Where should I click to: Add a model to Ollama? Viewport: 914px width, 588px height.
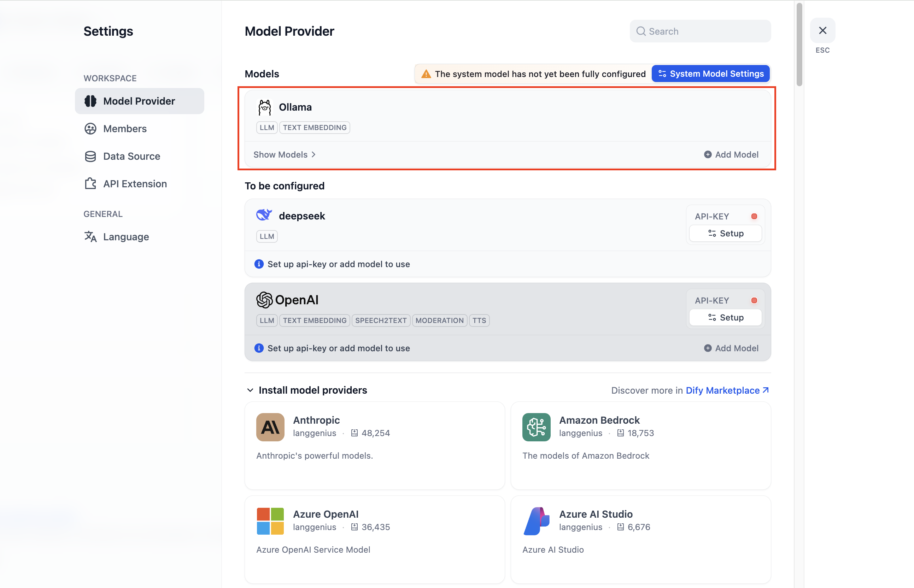(x=731, y=154)
